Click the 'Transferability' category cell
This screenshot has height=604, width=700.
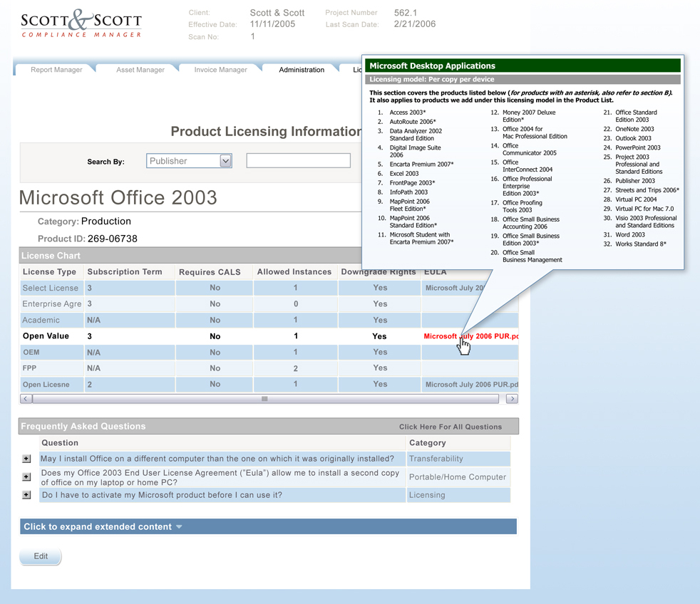(458, 459)
